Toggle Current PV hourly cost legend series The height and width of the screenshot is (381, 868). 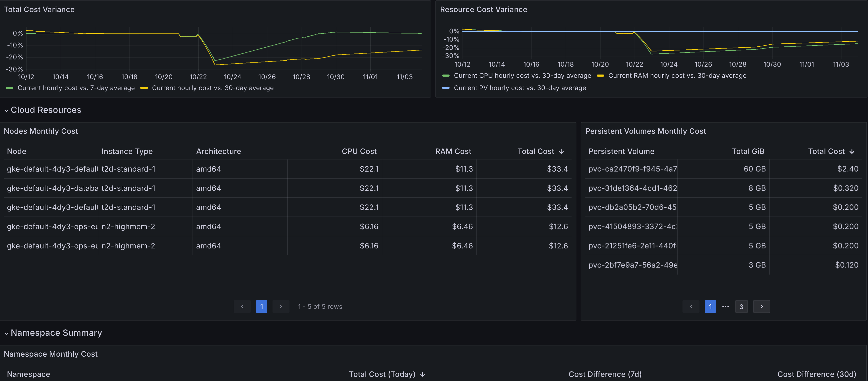tap(520, 88)
